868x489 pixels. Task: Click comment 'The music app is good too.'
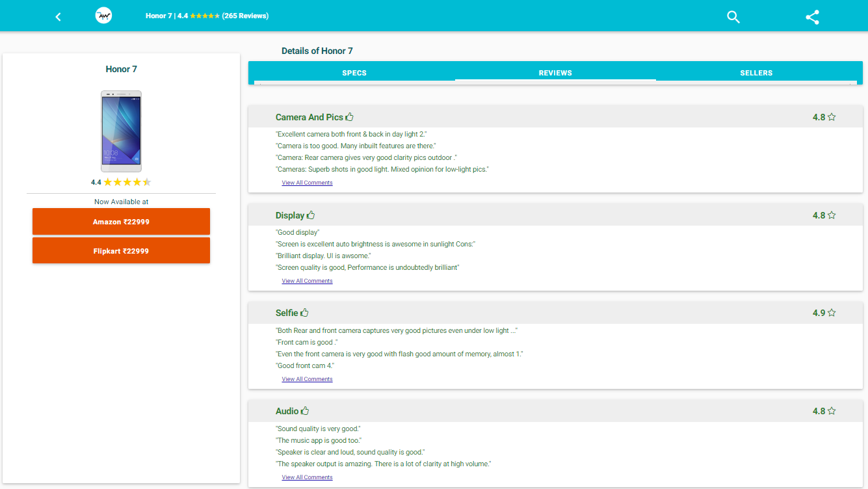coord(319,440)
